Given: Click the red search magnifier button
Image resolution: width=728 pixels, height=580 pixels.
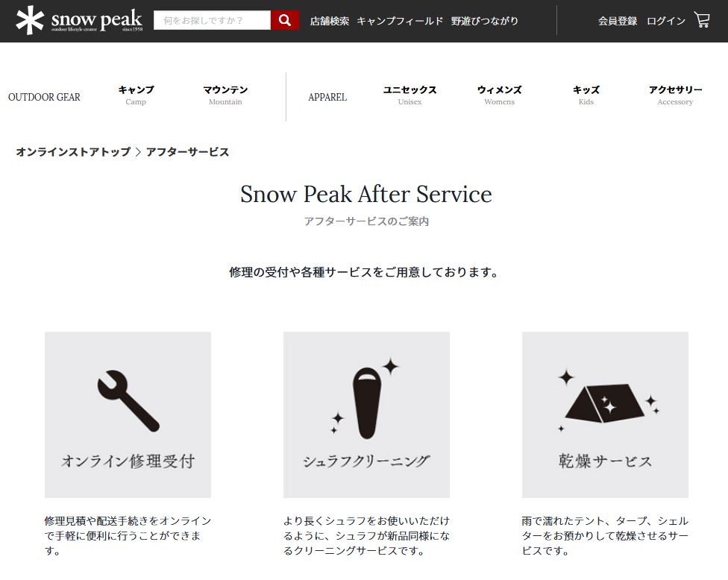Looking at the screenshot, I should (x=285, y=20).
